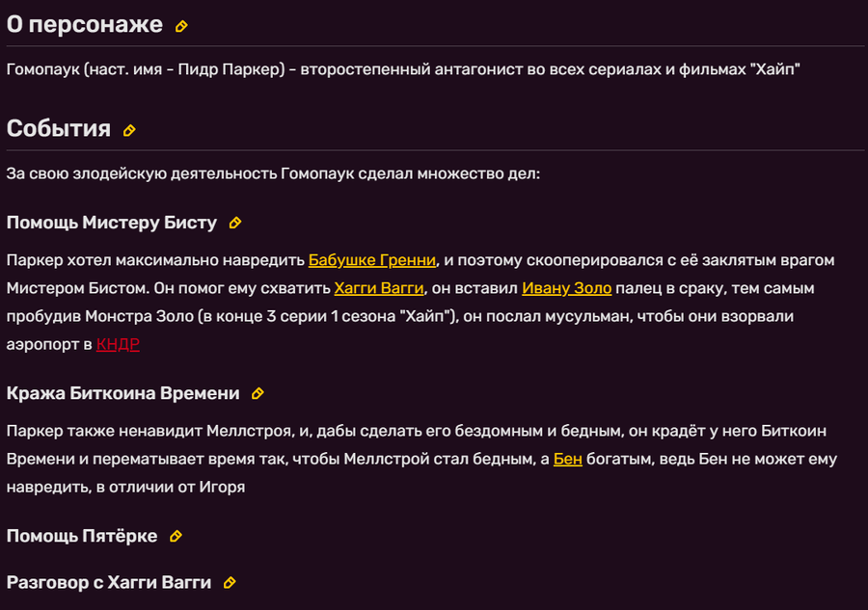The image size is (868, 610).
Task: Click the "Разговор с Хагги Вагги" subheading text
Action: (x=109, y=582)
